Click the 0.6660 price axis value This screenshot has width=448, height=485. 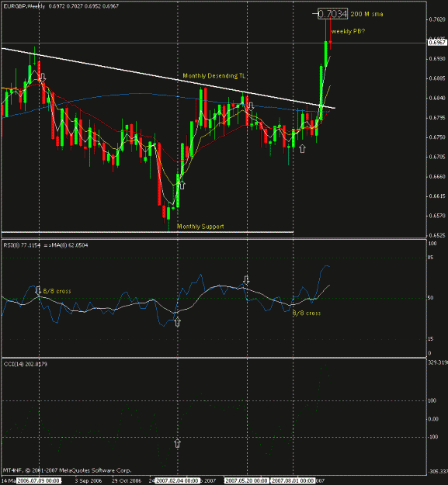(x=437, y=177)
